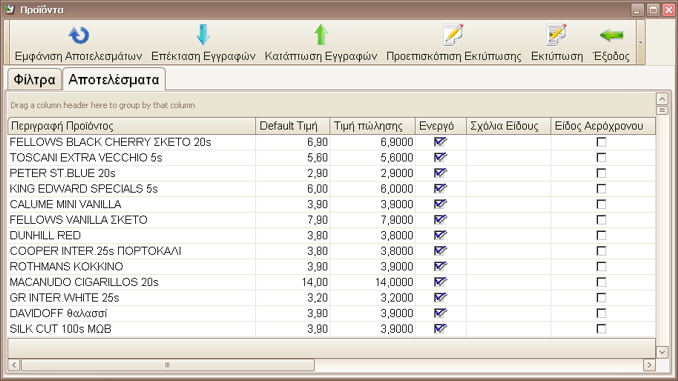Click the Κατάπτωση Εγγραφών up-arrow icon
This screenshot has height=381, width=678.
click(321, 35)
